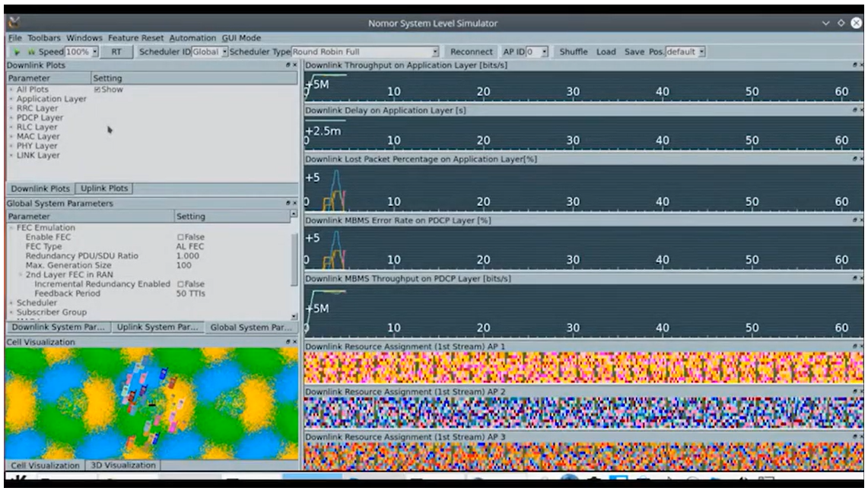Toggle the Enable FEC checkbox
The image size is (868, 491).
pos(180,237)
